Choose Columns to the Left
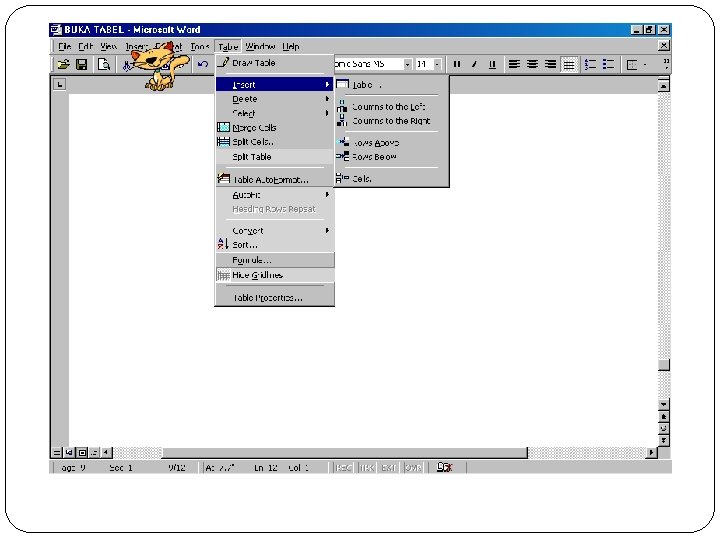 [392, 107]
